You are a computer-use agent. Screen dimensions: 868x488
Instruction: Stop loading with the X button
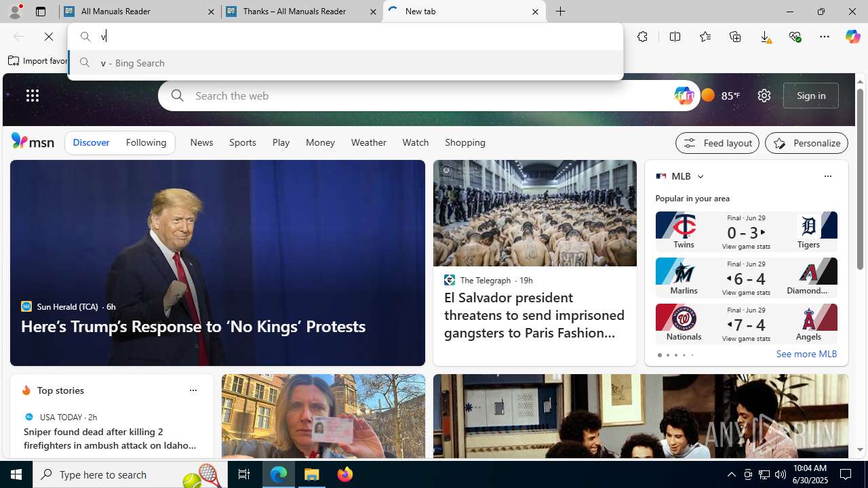pos(49,37)
